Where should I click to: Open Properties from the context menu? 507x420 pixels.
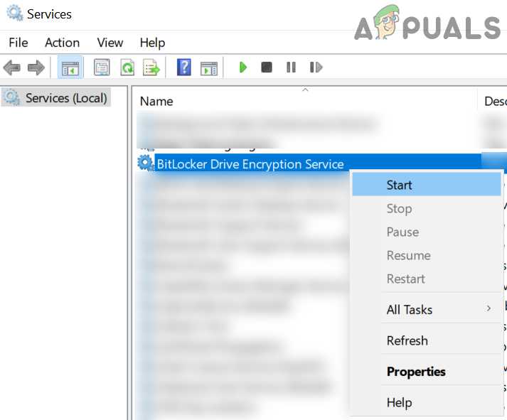427,372
